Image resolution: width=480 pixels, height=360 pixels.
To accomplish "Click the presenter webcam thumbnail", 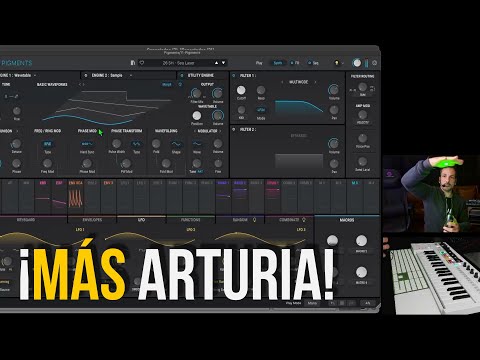I will (431, 194).
